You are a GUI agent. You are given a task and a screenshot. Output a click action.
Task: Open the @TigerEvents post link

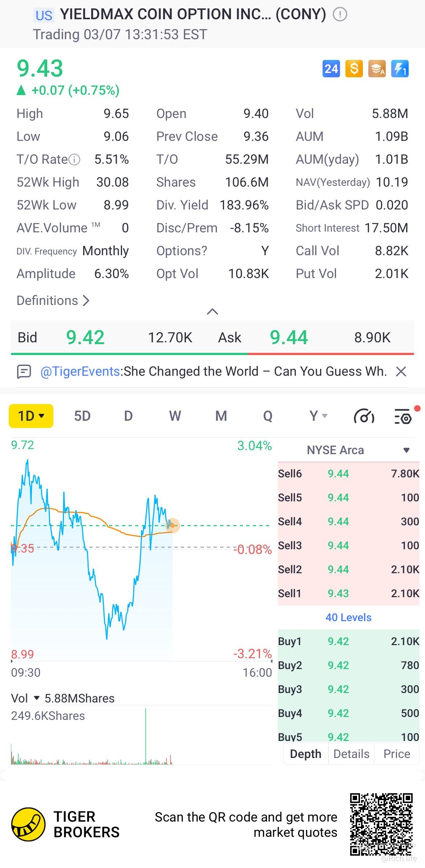80,371
